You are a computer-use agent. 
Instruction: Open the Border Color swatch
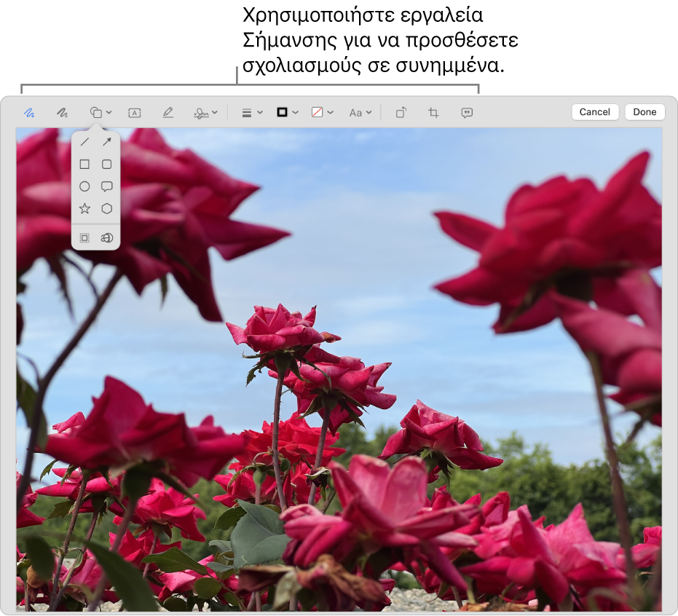pos(286,113)
